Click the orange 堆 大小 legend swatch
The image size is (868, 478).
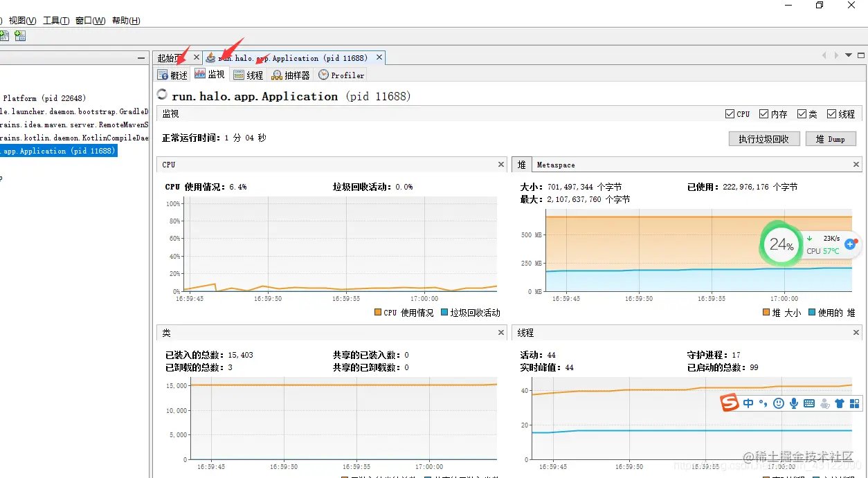pos(766,313)
